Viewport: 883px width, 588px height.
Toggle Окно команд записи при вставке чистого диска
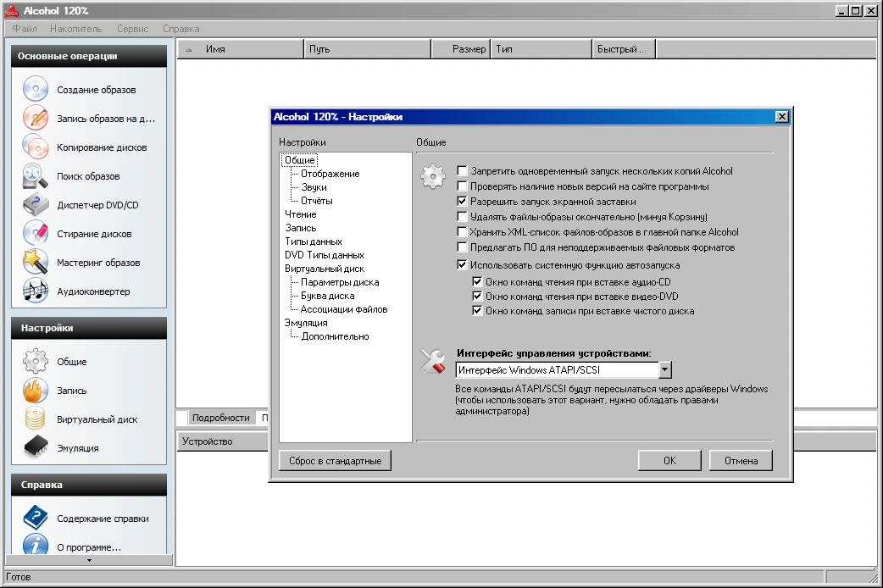coord(477,310)
